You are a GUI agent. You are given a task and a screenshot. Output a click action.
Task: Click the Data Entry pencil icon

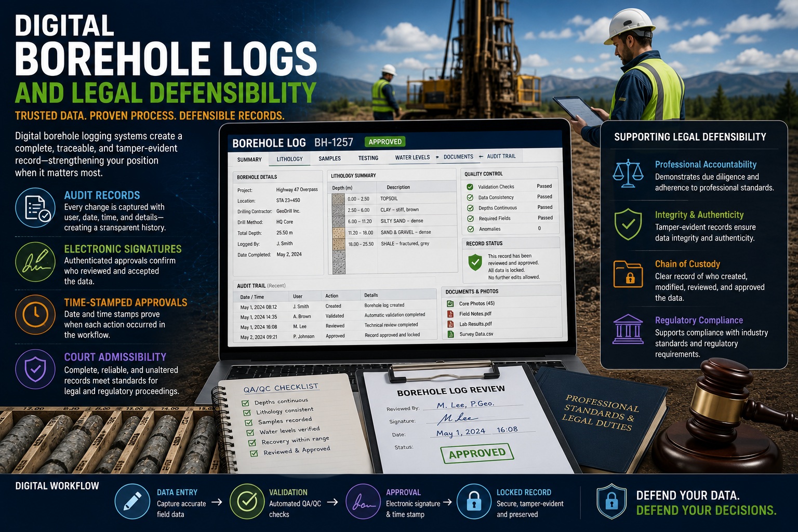click(x=132, y=501)
